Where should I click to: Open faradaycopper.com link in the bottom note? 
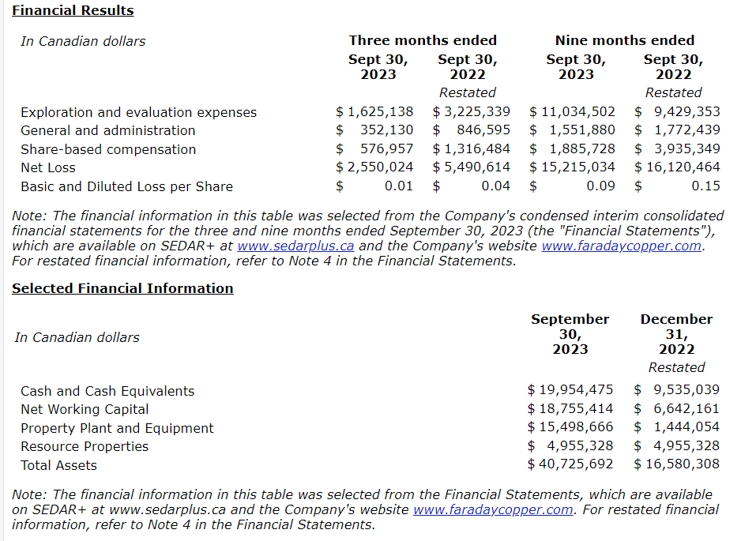tap(493, 509)
